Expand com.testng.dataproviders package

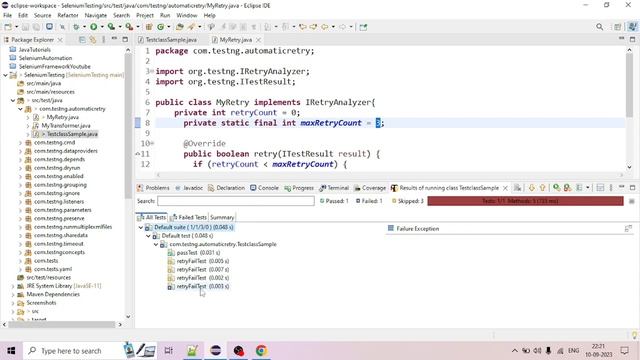(x=20, y=151)
